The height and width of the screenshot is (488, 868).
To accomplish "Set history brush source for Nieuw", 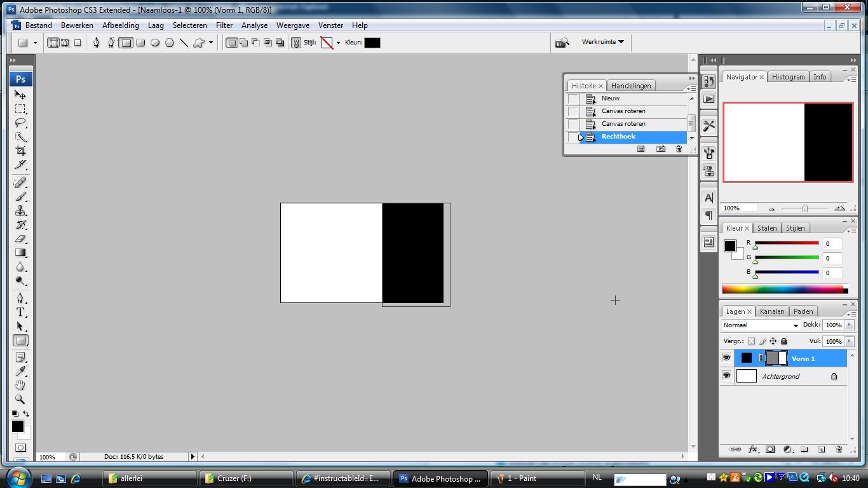I will [573, 98].
